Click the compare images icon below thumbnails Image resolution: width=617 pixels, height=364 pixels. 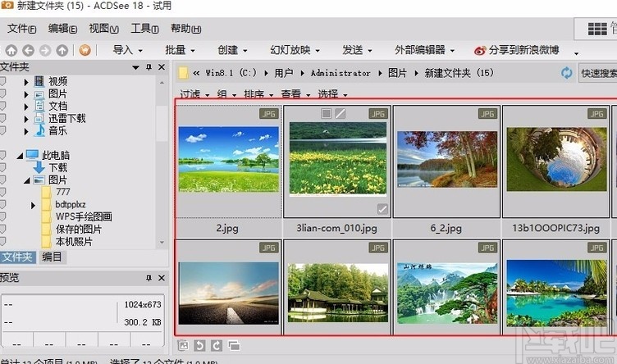pos(234,345)
